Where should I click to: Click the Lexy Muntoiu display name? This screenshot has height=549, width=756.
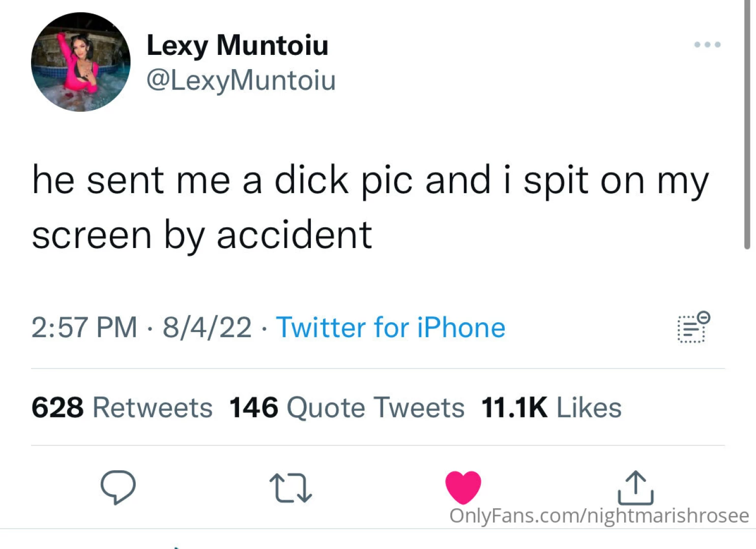click(237, 45)
